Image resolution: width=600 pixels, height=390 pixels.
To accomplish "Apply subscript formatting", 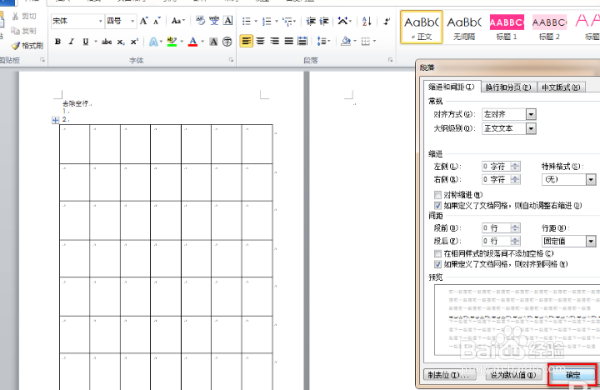I will [x=121, y=41].
